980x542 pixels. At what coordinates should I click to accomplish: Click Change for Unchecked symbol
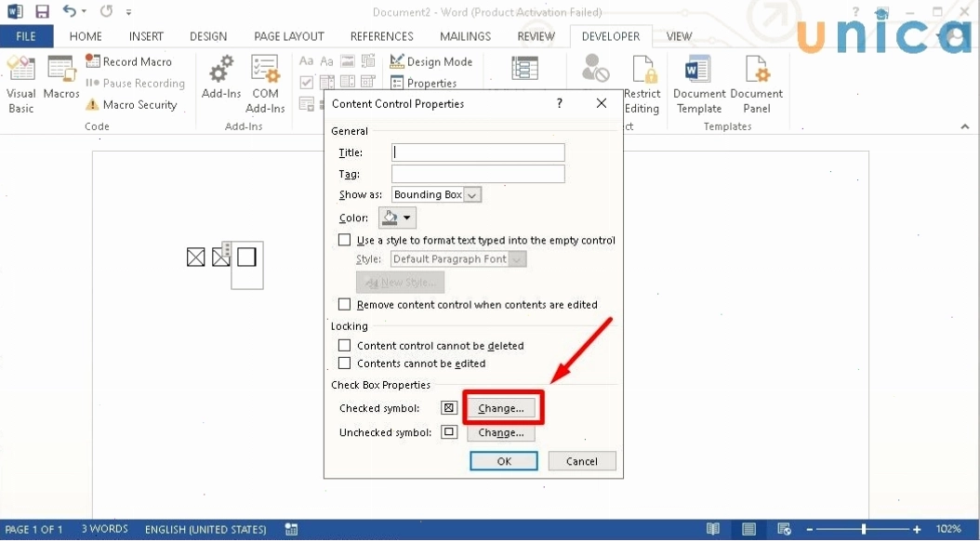501,432
